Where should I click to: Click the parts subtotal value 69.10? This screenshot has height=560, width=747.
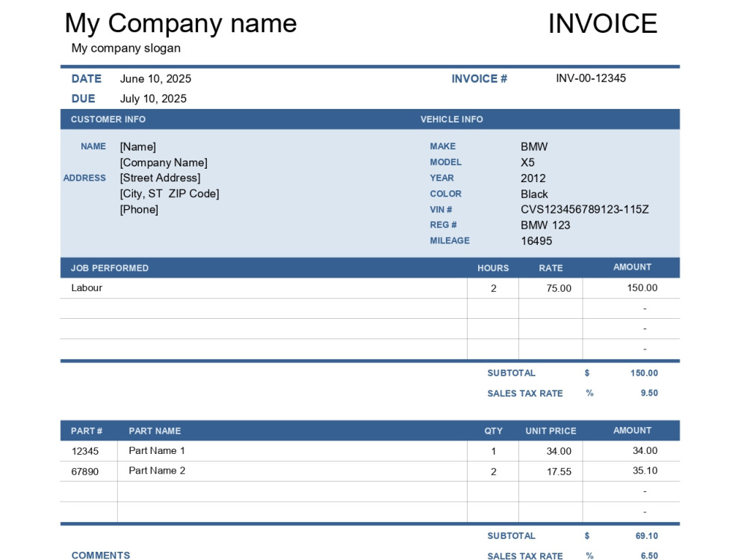[646, 535]
